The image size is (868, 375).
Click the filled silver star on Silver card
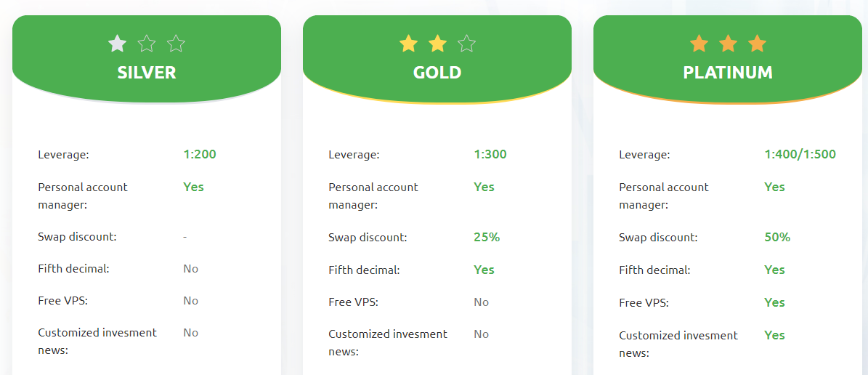pos(118,43)
